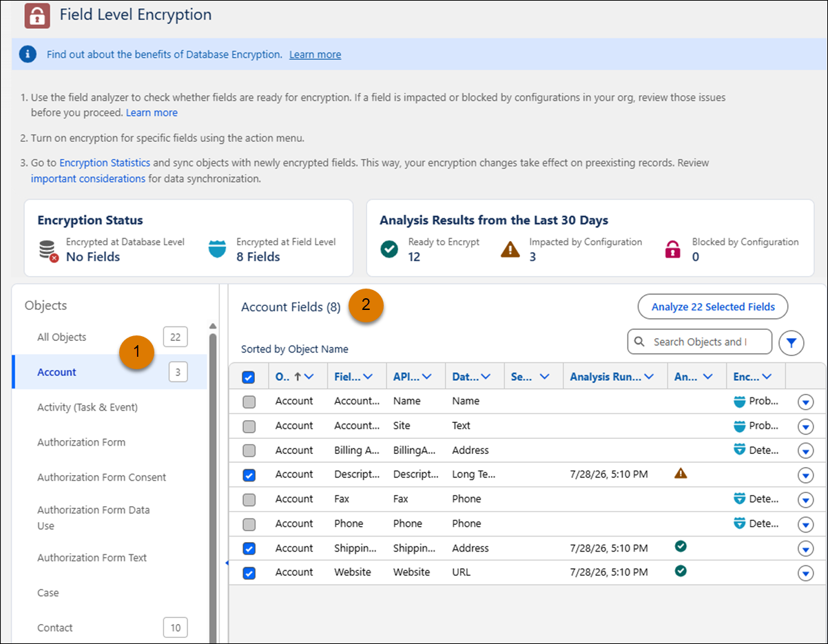This screenshot has width=828, height=644.
Task: Click the warning icon in Description row
Action: (x=681, y=473)
